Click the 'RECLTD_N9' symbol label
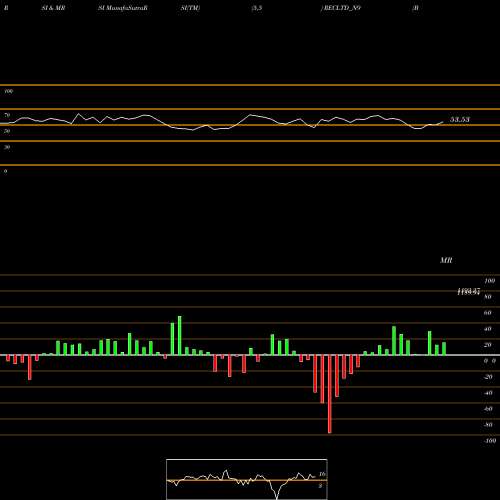Screen dimensions: 500x500 pyautogui.click(x=341, y=8)
